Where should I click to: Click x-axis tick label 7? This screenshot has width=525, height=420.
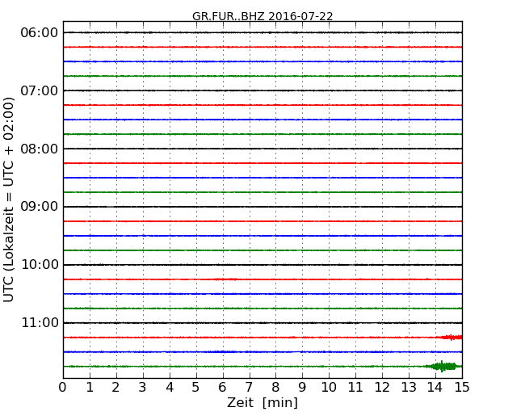(249, 388)
